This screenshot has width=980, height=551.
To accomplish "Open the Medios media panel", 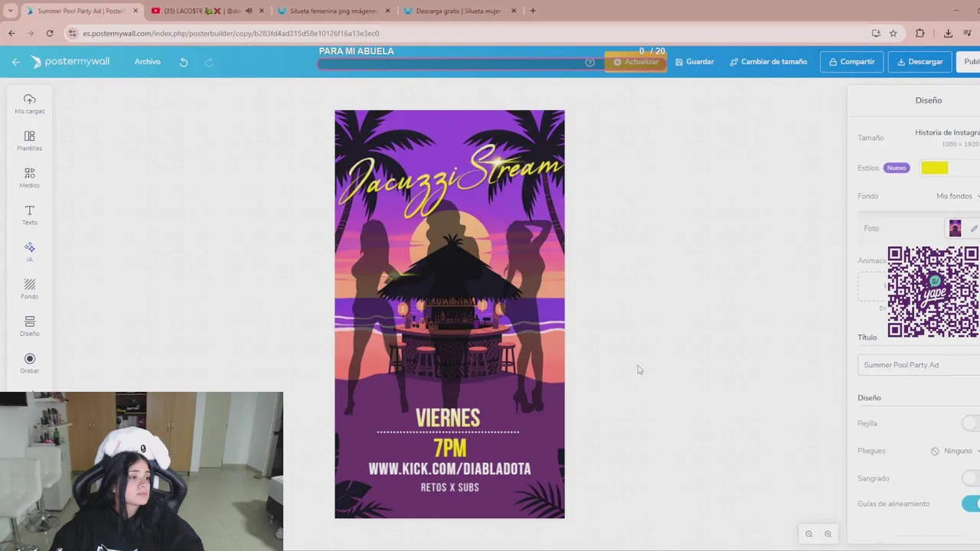I will [x=29, y=178].
